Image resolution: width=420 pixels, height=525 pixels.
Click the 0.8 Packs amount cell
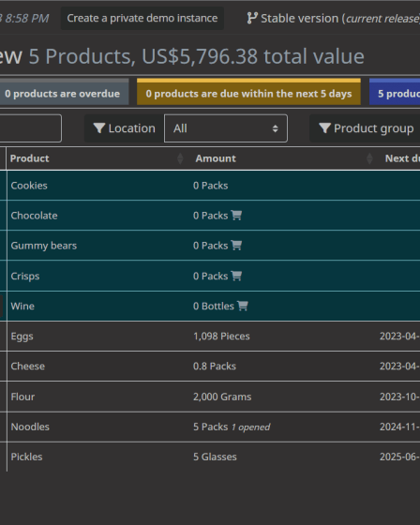[x=215, y=366]
